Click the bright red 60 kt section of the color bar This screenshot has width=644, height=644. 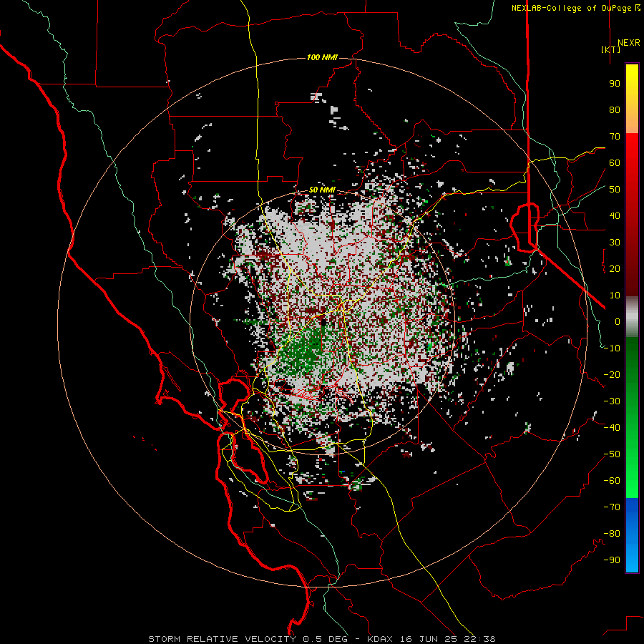(x=632, y=162)
